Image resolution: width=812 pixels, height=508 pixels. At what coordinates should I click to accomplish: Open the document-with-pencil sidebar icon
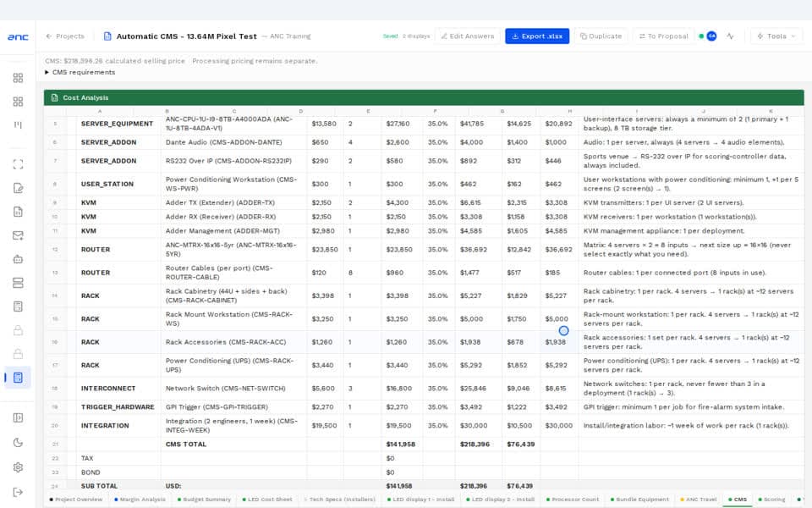[18, 188]
